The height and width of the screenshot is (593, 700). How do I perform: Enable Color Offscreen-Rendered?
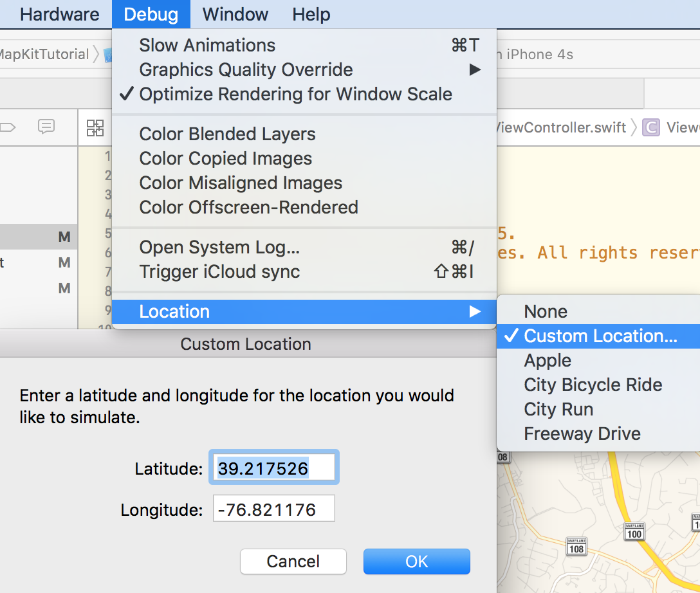click(304, 208)
